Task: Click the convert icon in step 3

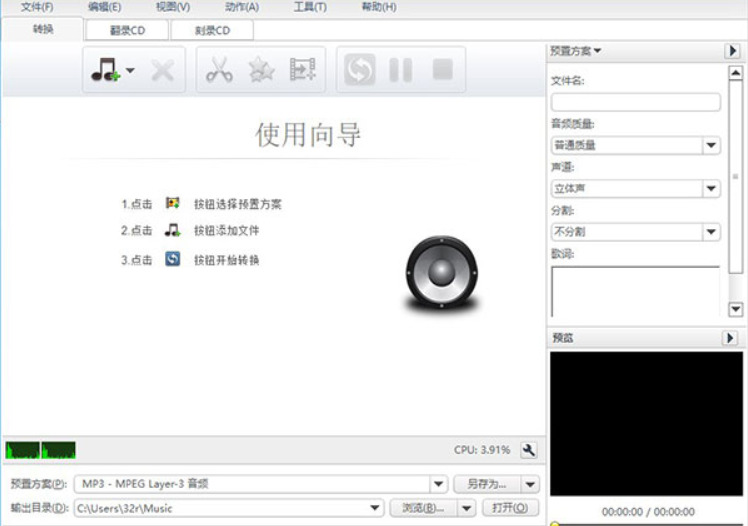Action: pos(172,259)
